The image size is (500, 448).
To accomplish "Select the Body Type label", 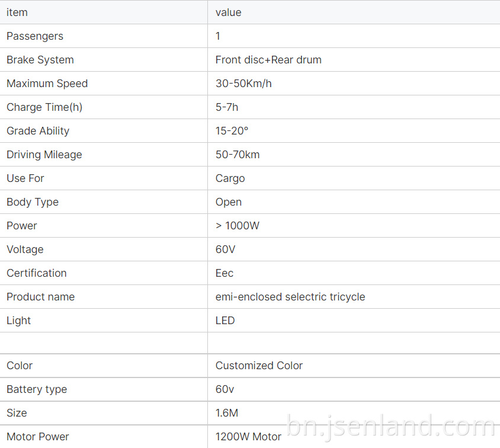I will (33, 202).
